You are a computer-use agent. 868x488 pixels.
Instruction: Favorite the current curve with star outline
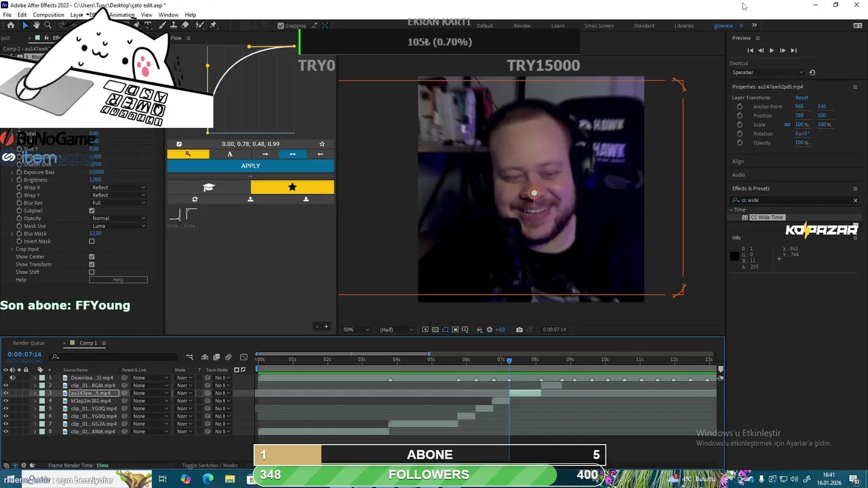tap(322, 144)
